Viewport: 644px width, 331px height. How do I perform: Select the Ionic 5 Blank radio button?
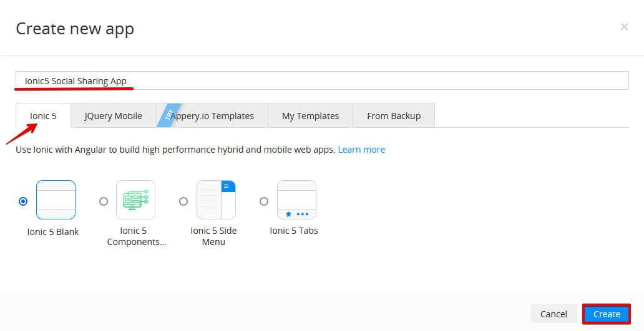[23, 201]
